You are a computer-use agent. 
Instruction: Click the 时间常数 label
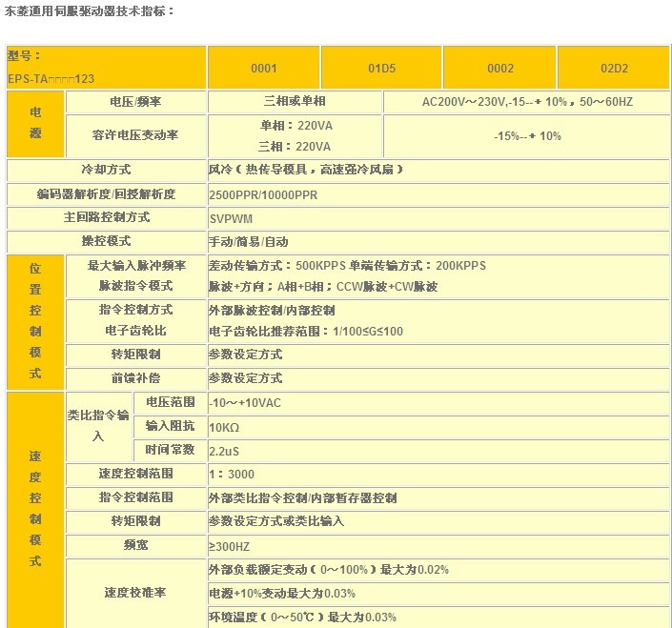tap(170, 450)
